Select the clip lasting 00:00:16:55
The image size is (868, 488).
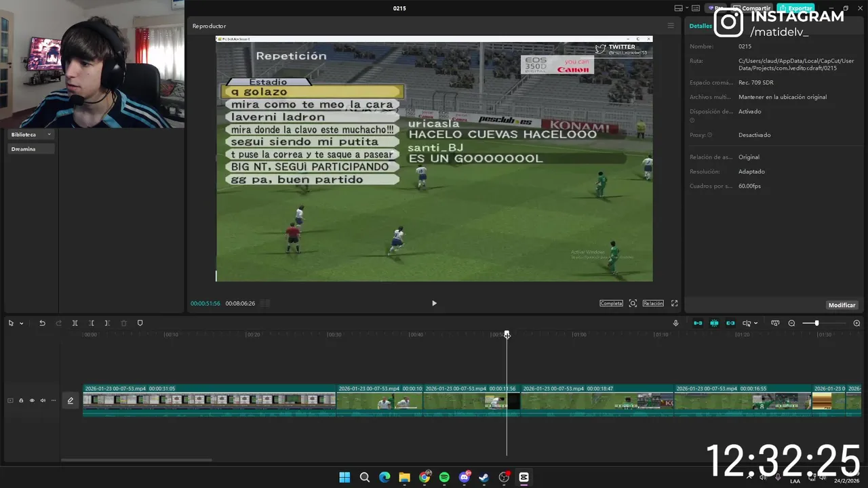[x=743, y=401]
